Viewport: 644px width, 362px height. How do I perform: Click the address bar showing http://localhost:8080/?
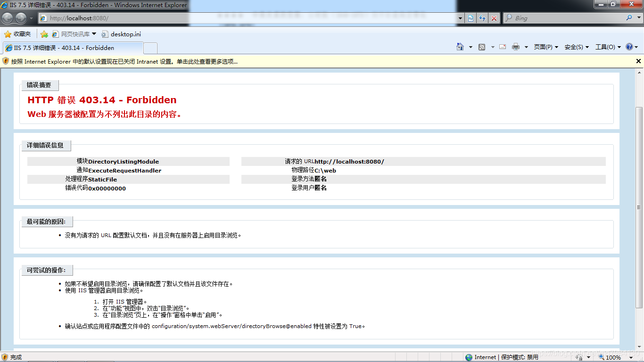click(x=248, y=18)
